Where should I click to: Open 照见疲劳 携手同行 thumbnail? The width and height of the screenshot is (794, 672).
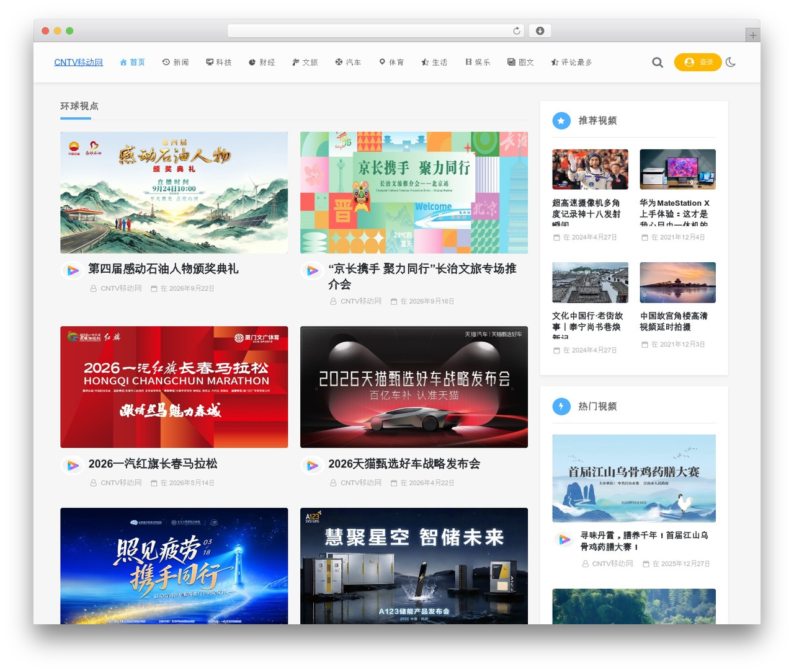tap(174, 566)
